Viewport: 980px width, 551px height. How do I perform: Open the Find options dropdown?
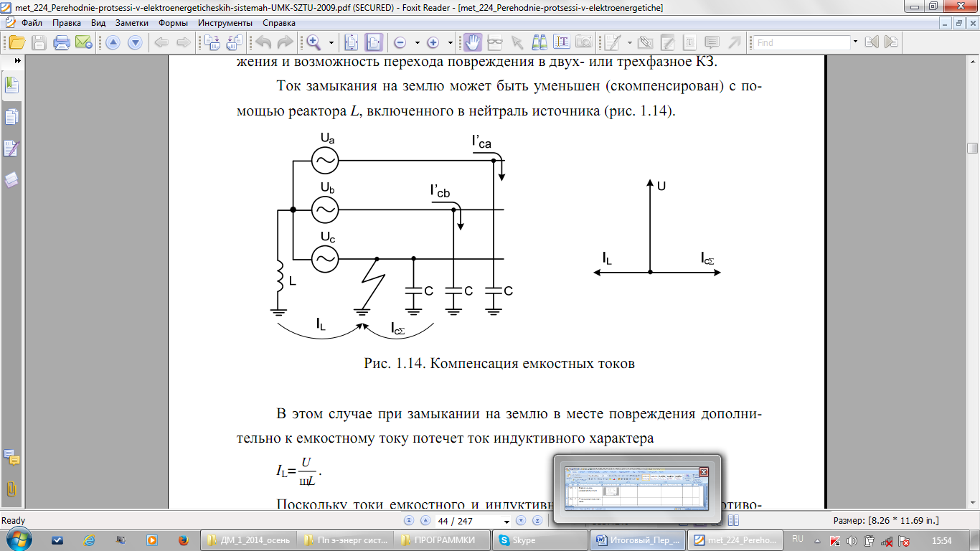coord(855,42)
